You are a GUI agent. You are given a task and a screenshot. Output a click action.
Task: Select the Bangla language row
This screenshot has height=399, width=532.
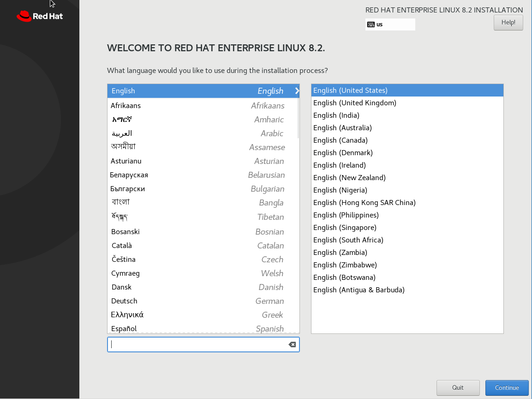(203, 203)
